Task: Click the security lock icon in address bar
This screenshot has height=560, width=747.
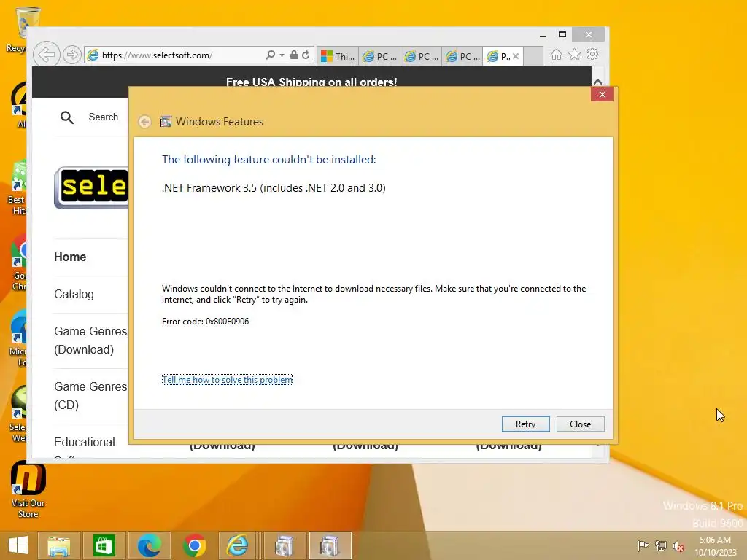Action: [294, 55]
